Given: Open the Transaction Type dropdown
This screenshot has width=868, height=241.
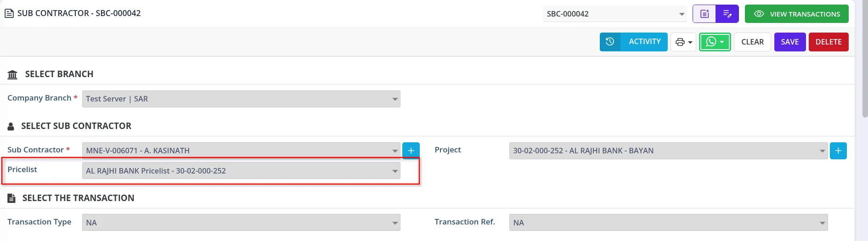Looking at the screenshot, I should (241, 223).
